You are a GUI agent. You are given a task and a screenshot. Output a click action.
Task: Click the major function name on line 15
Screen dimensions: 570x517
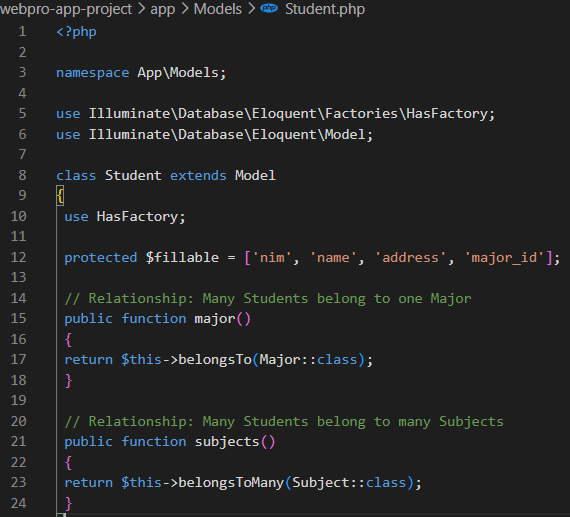point(215,319)
